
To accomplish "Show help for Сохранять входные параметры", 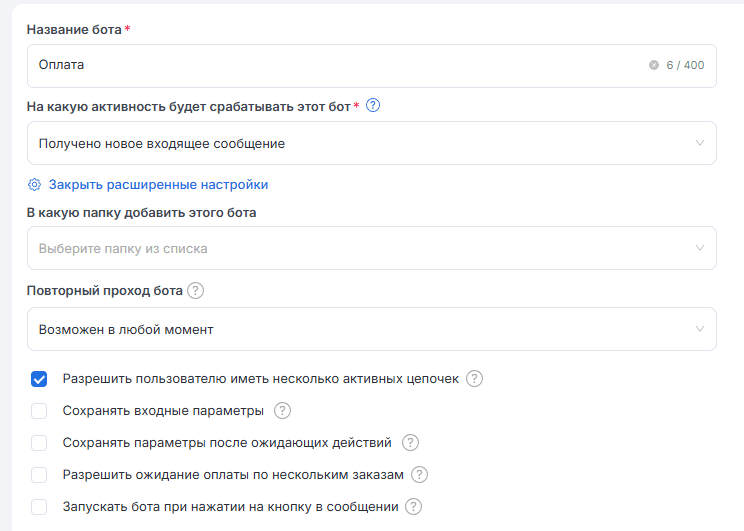I will coord(282,410).
